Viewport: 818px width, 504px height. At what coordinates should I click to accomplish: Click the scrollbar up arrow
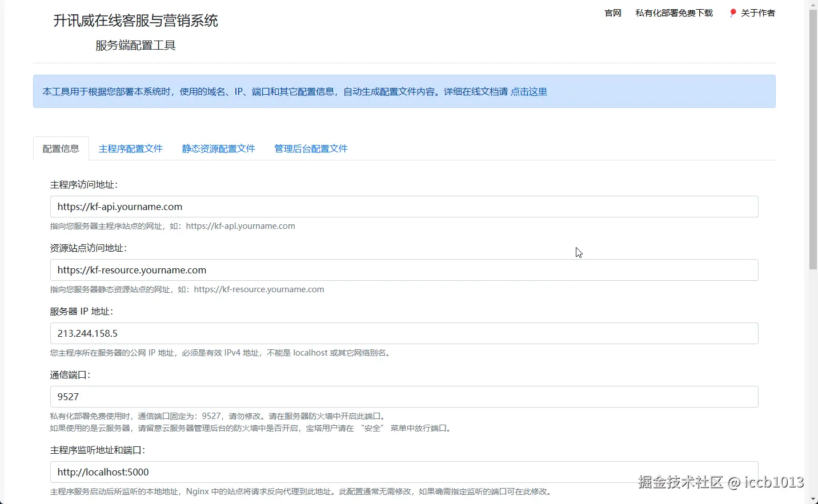[813, 5]
